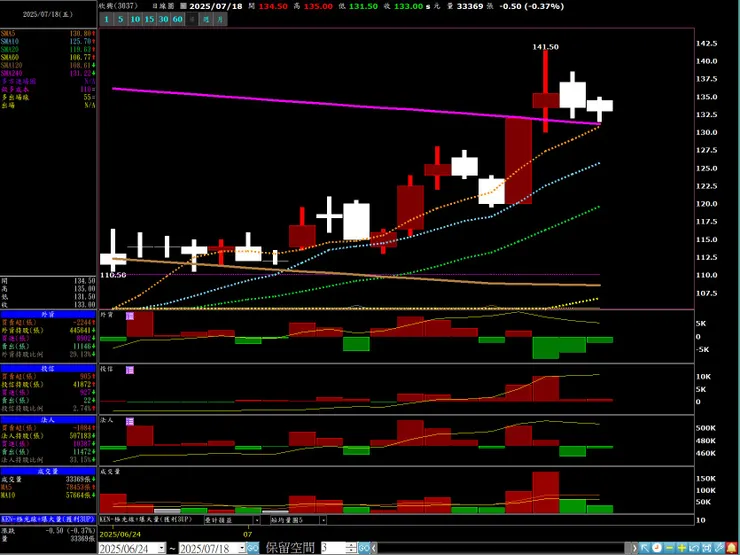Click GO button next to 保留空間

click(364, 548)
